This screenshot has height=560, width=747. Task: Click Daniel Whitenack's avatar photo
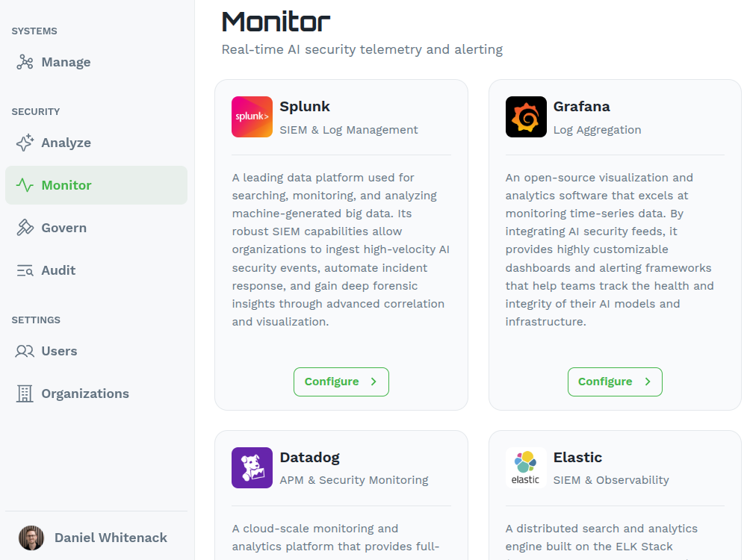[31, 538]
